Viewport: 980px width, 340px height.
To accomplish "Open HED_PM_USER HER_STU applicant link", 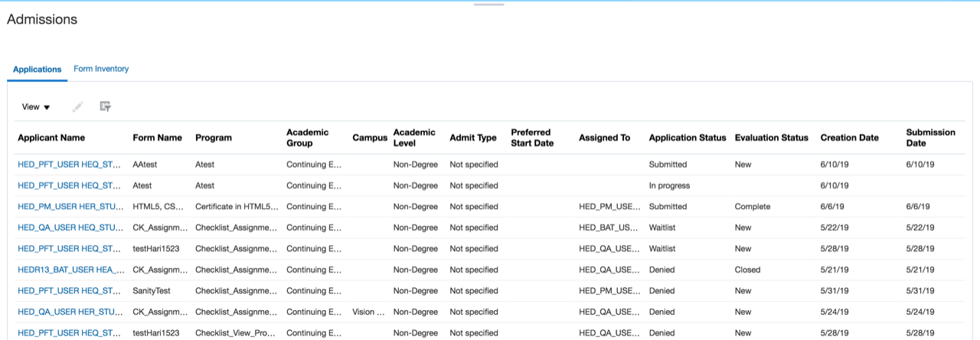I will [x=70, y=207].
